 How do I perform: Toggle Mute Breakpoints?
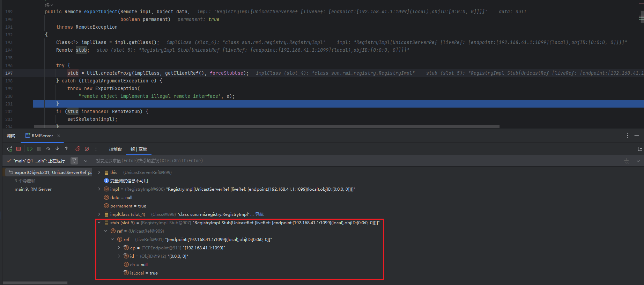87,149
